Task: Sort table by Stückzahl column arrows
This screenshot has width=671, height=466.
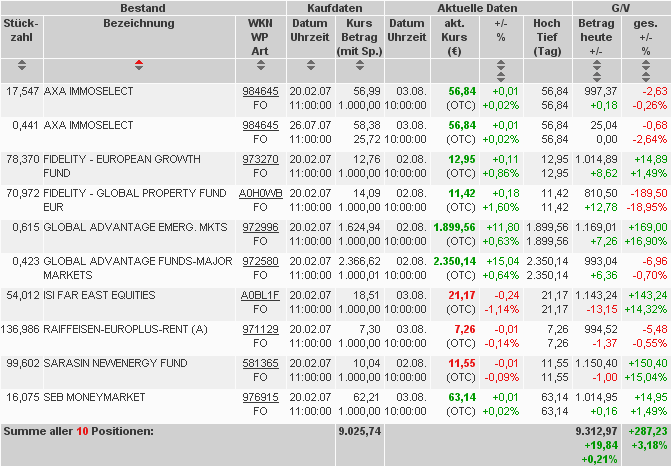Action: click(x=22, y=65)
